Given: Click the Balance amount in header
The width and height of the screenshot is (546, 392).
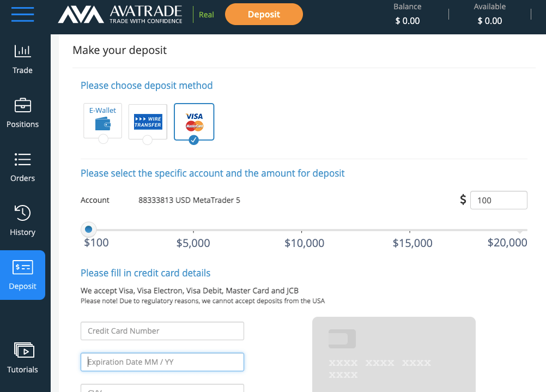Looking at the screenshot, I should pyautogui.click(x=408, y=21).
